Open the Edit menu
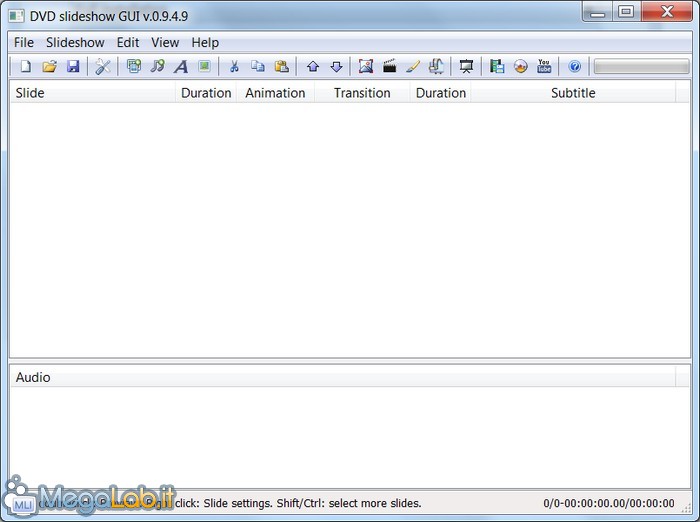The image size is (700, 522). click(128, 42)
